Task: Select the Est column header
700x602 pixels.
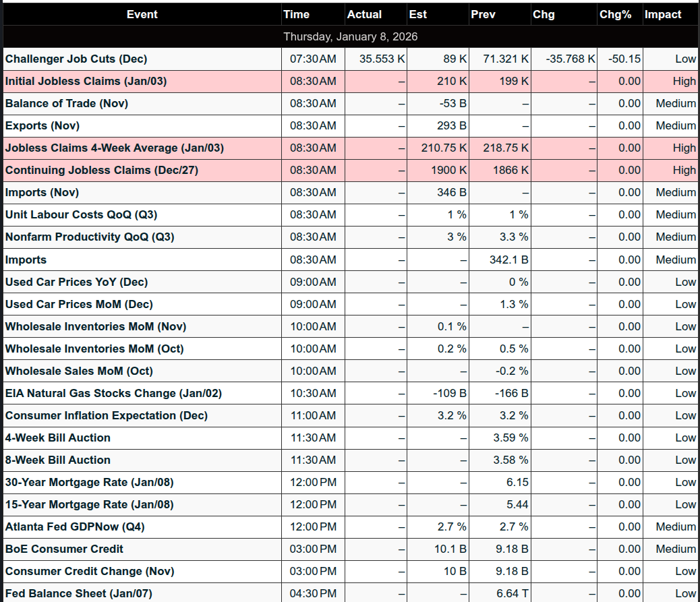Action: pyautogui.click(x=418, y=14)
